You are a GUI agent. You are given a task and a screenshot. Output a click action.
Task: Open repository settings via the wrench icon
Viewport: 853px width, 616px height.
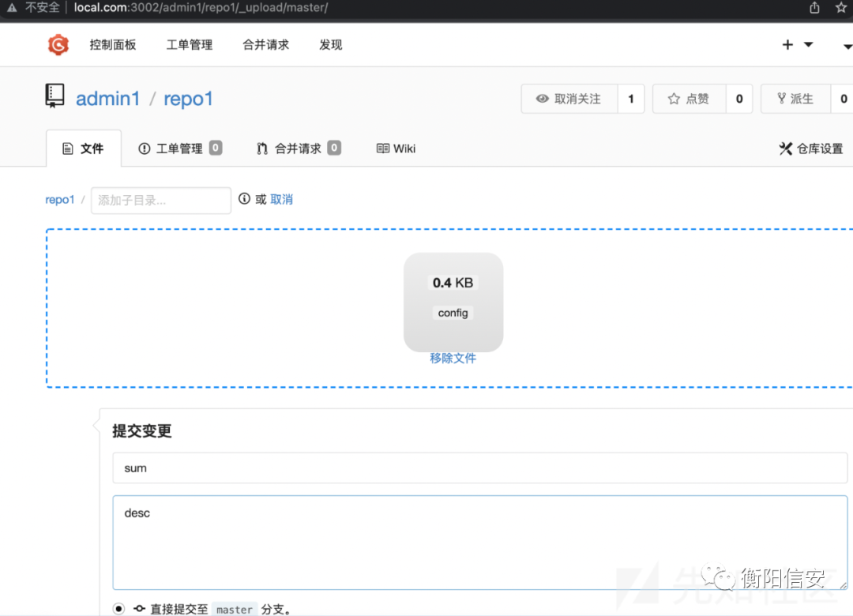click(786, 148)
